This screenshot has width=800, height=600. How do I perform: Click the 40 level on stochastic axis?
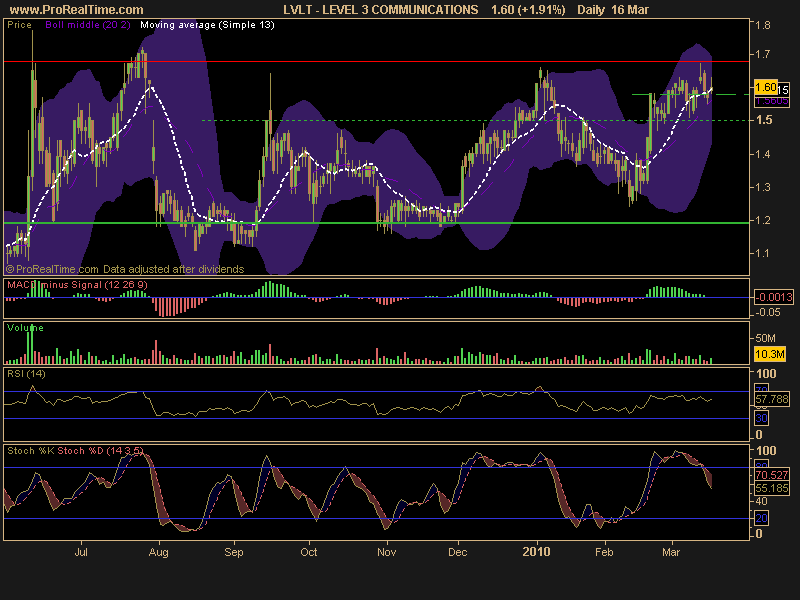pos(762,502)
